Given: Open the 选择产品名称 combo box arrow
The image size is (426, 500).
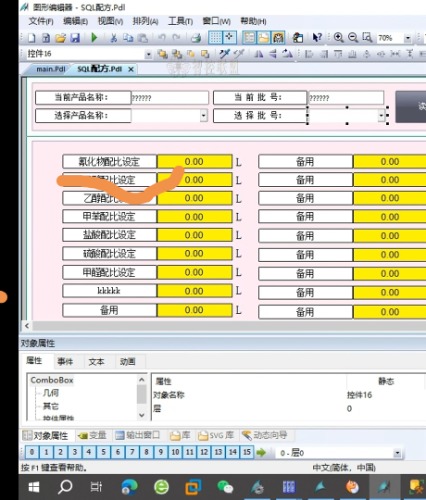Looking at the screenshot, I should pos(204,116).
